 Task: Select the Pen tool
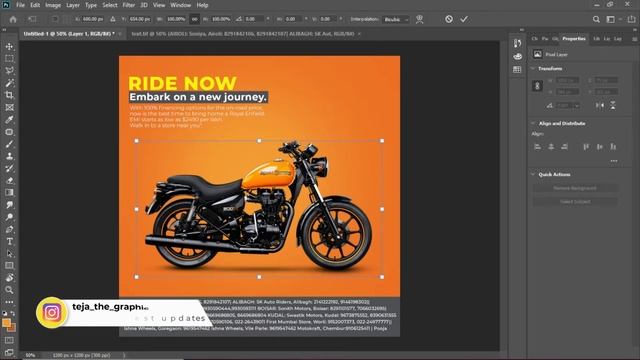9,229
